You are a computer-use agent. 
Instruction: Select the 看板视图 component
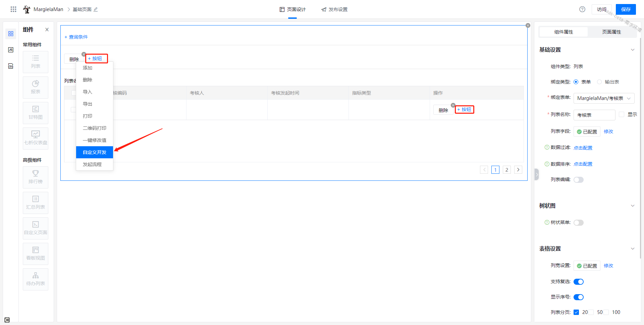click(x=36, y=254)
